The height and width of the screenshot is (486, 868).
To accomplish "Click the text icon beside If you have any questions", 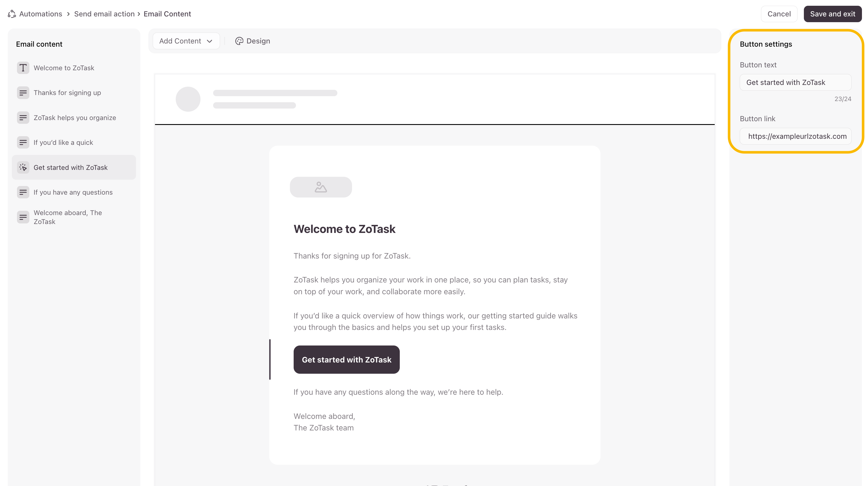I will (23, 192).
